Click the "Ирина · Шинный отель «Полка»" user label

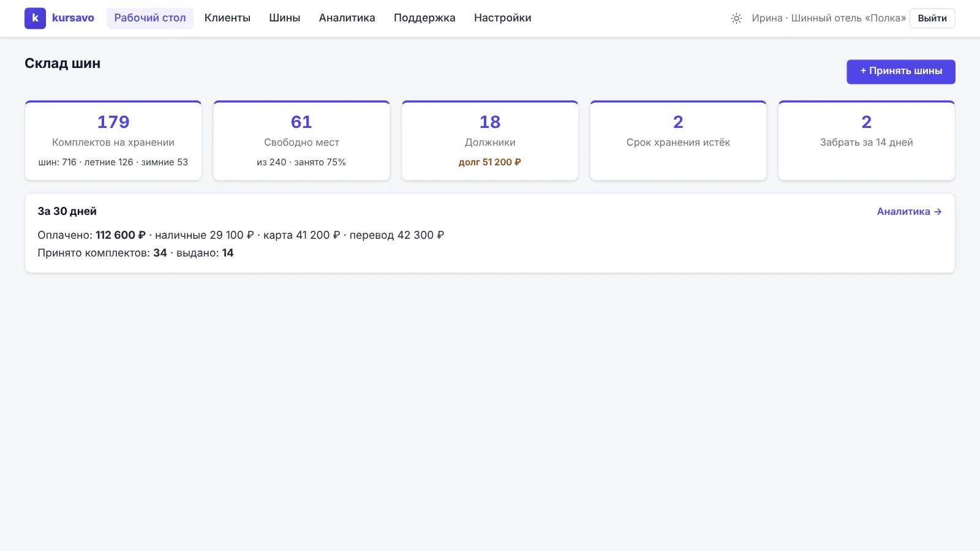click(x=829, y=18)
